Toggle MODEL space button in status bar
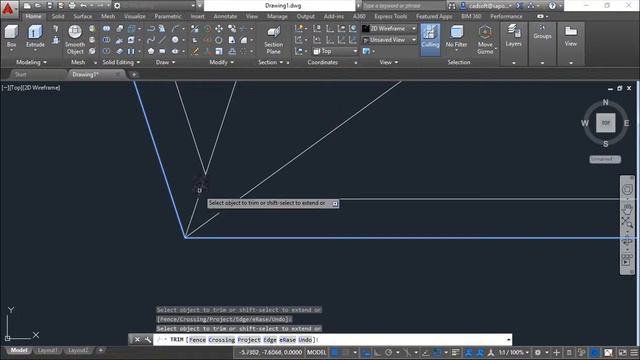The image size is (640, 360). pos(317,352)
